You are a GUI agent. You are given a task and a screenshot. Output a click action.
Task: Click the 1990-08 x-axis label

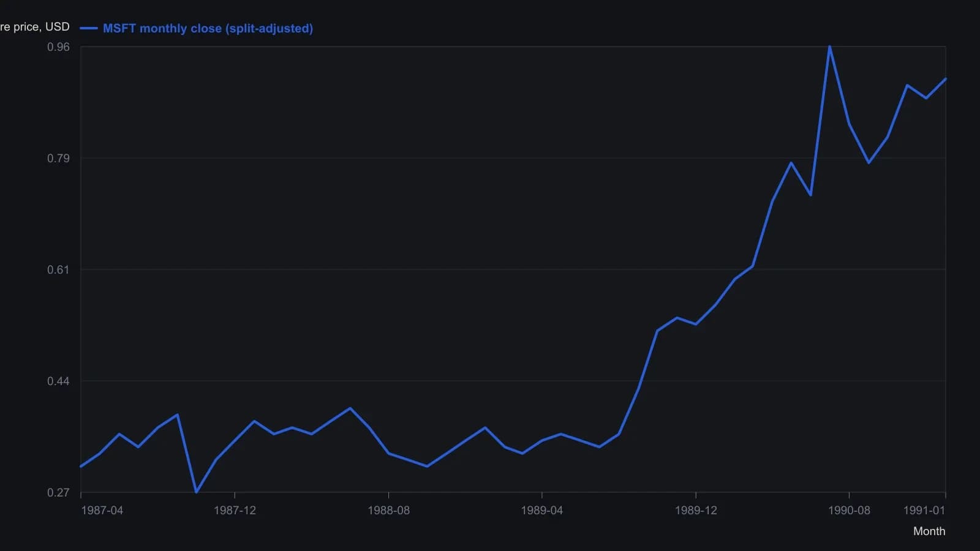[849, 511]
